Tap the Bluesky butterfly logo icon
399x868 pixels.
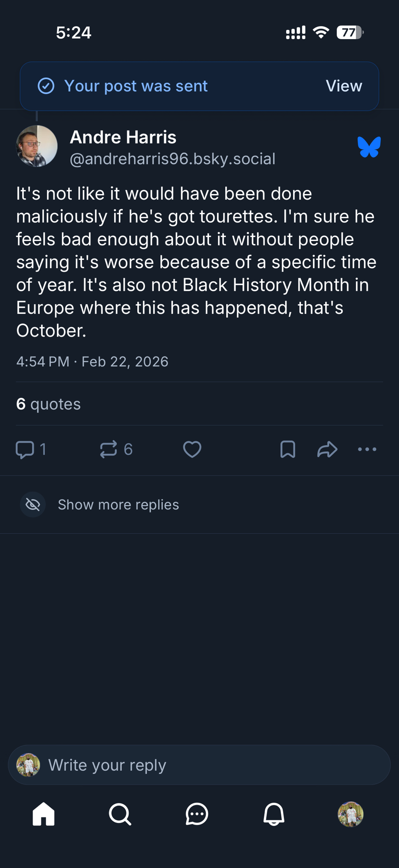[x=369, y=147]
